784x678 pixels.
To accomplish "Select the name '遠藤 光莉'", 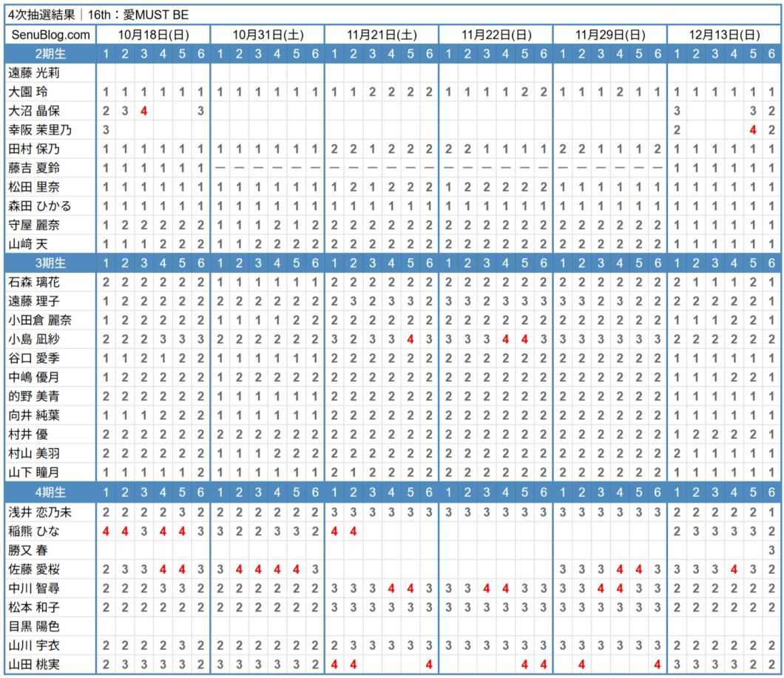I will point(34,73).
